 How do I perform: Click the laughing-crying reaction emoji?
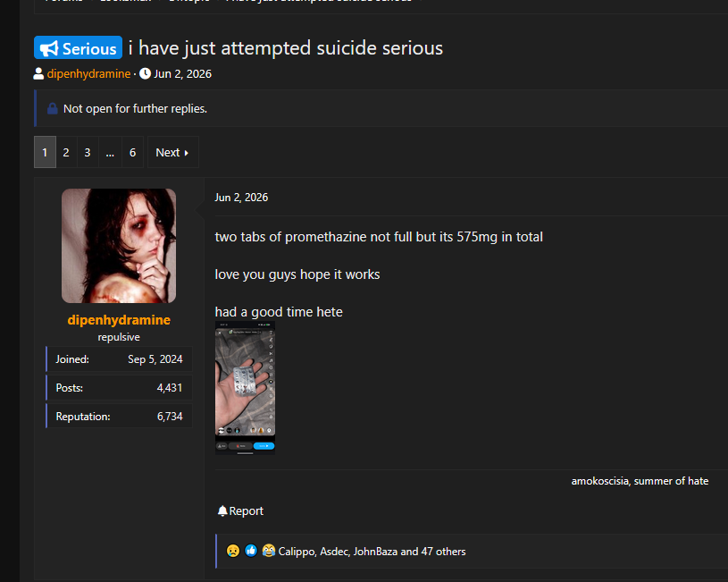click(268, 551)
